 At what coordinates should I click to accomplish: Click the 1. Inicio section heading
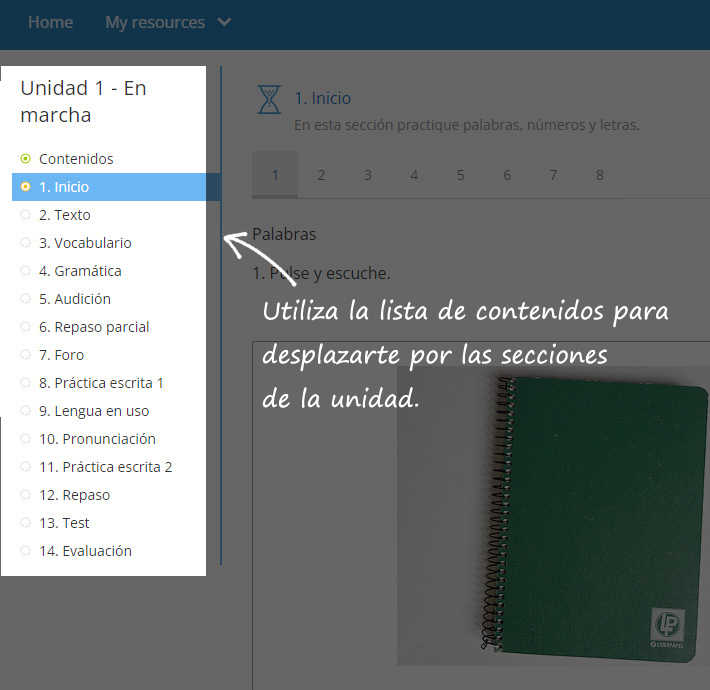(x=322, y=98)
